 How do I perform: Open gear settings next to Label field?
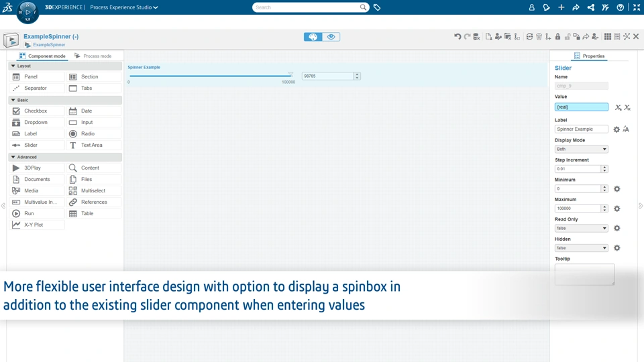tap(616, 129)
